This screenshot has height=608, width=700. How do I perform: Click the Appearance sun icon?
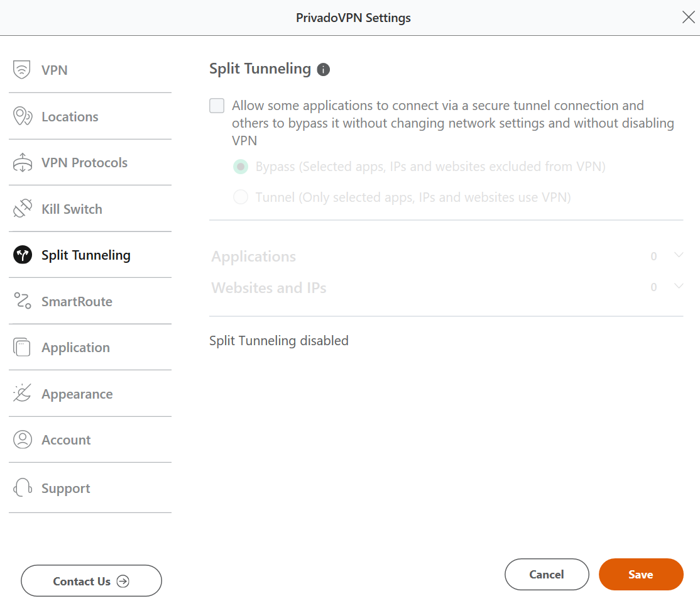coord(22,393)
